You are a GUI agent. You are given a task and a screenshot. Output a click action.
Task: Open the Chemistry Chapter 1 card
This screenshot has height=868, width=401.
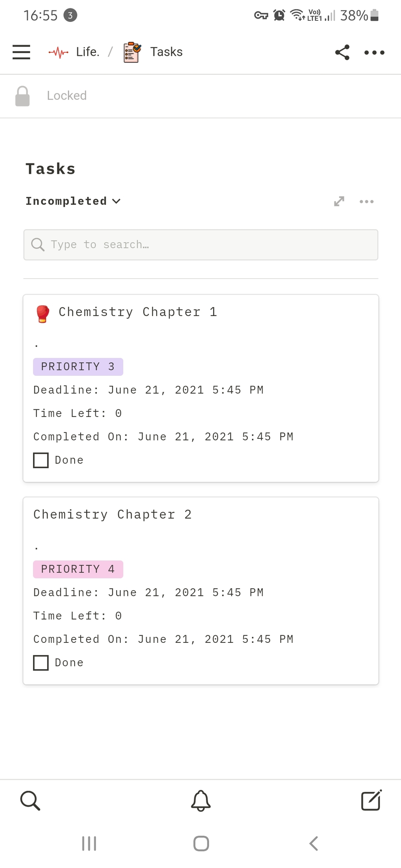(x=138, y=312)
